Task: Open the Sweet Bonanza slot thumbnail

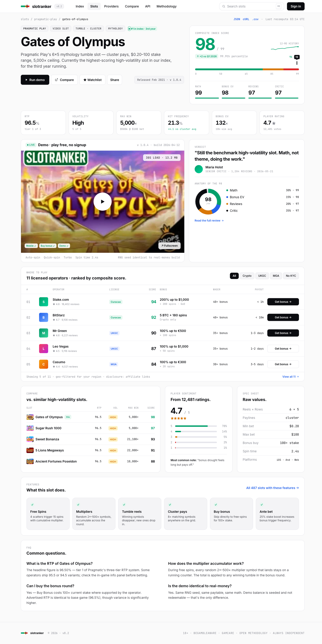Action: pyautogui.click(x=30, y=439)
